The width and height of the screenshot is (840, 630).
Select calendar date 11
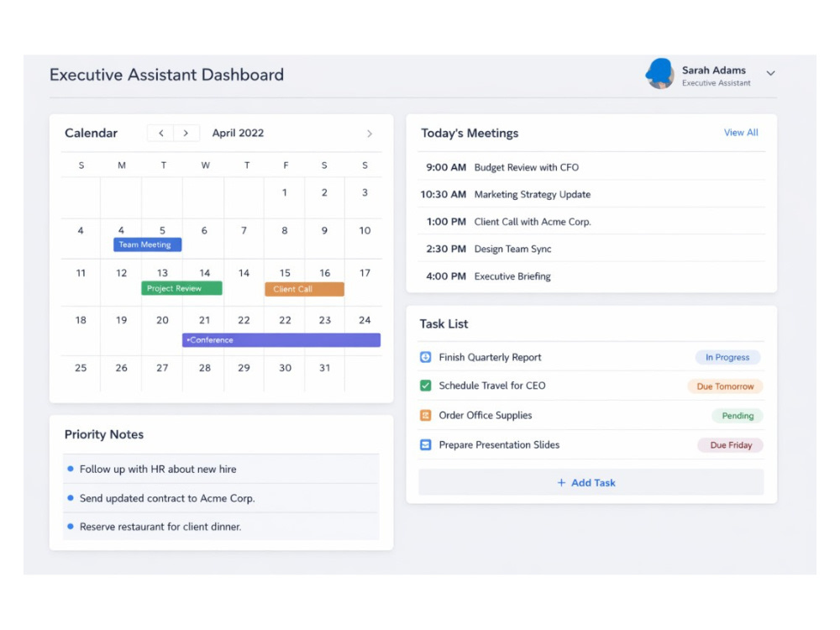(x=81, y=273)
